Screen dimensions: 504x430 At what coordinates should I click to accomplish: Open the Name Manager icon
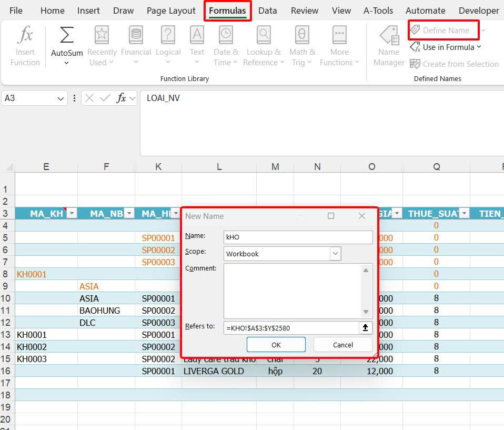tap(389, 36)
